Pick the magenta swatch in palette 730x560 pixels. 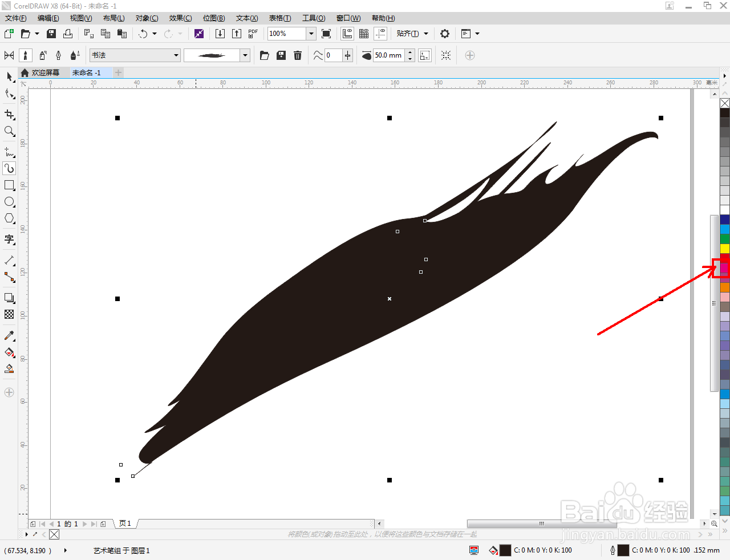coord(724,267)
